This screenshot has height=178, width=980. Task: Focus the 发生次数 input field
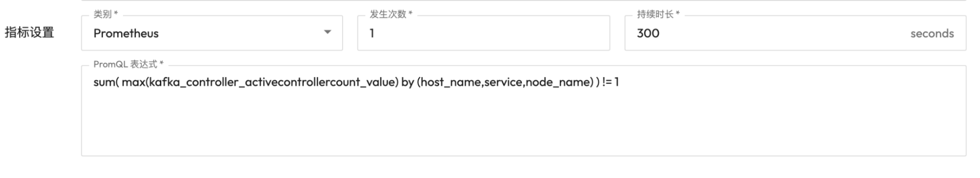pyautogui.click(x=483, y=33)
